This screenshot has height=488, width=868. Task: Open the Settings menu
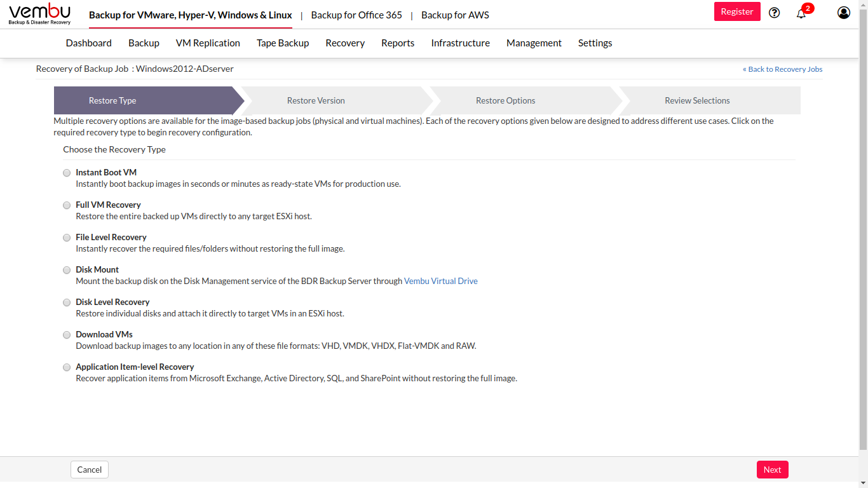(x=595, y=43)
